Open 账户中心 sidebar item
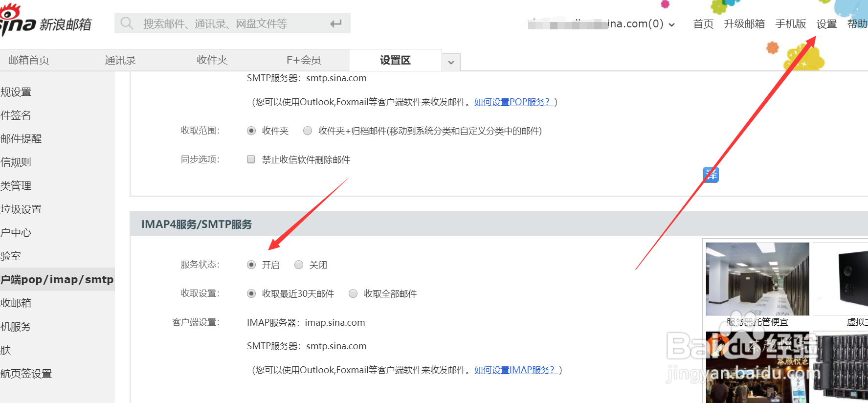The image size is (868, 403). click(16, 233)
